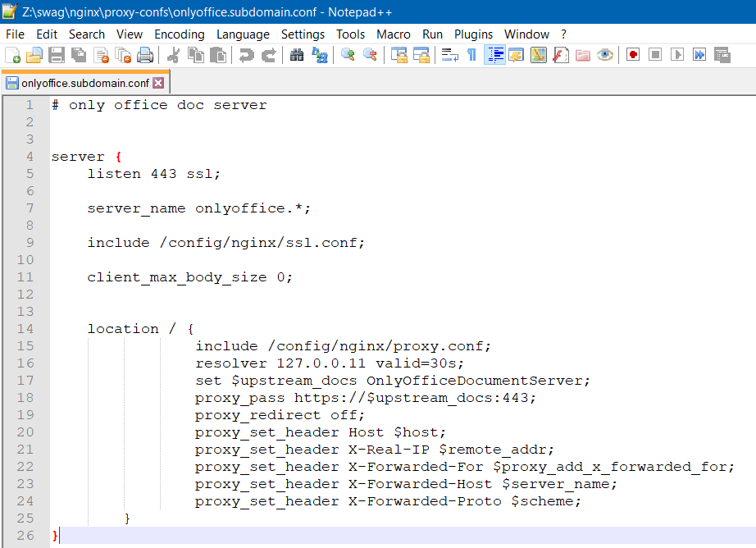Undo the last edit with Undo arrow
This screenshot has height=548, width=756.
[x=246, y=55]
